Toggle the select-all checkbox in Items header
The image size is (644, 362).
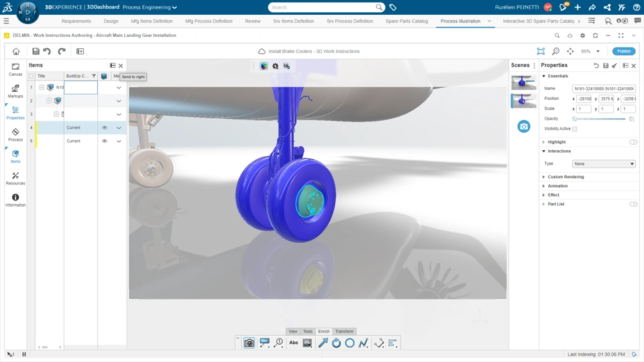(31, 76)
